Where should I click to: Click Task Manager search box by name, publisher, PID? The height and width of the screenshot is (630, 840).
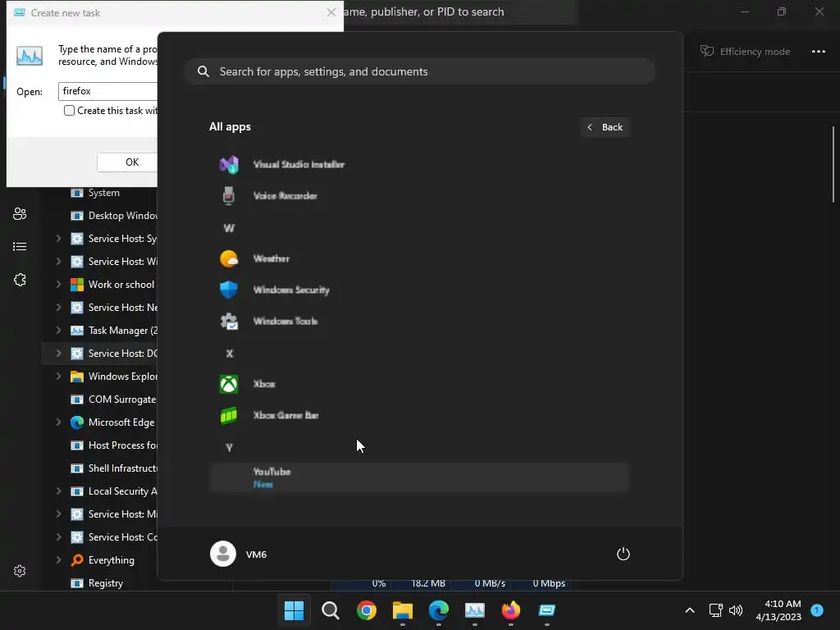(459, 11)
